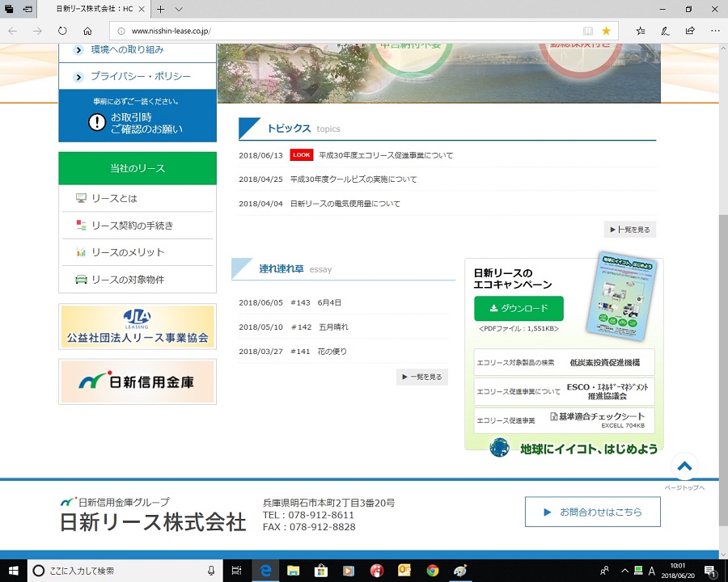728x582 pixels.
Task: Open 基準適合チェックシート Excel link
Action: pos(564,420)
